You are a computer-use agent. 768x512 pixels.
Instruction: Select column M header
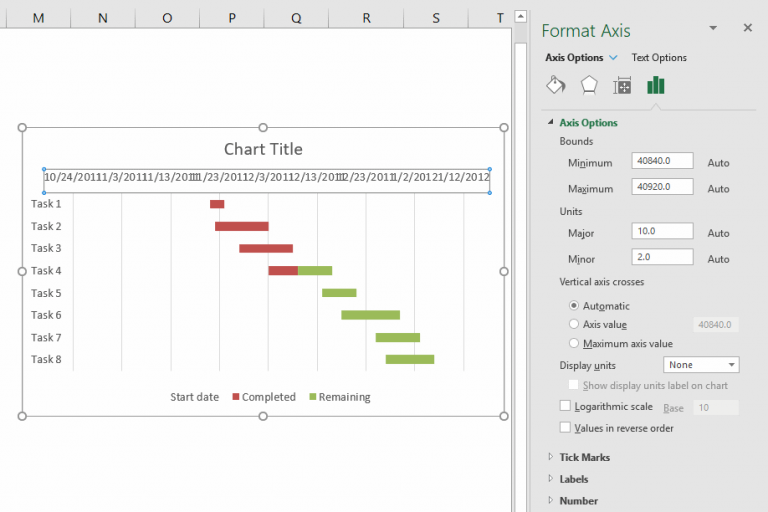tap(38, 18)
